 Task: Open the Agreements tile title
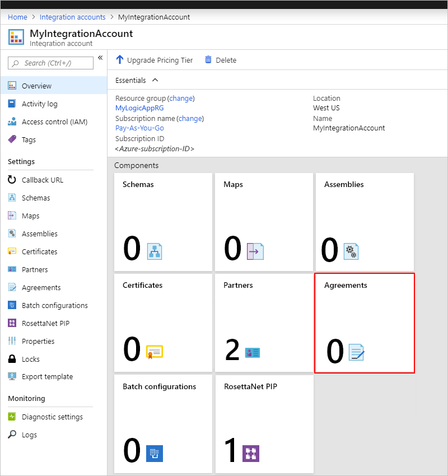click(346, 285)
